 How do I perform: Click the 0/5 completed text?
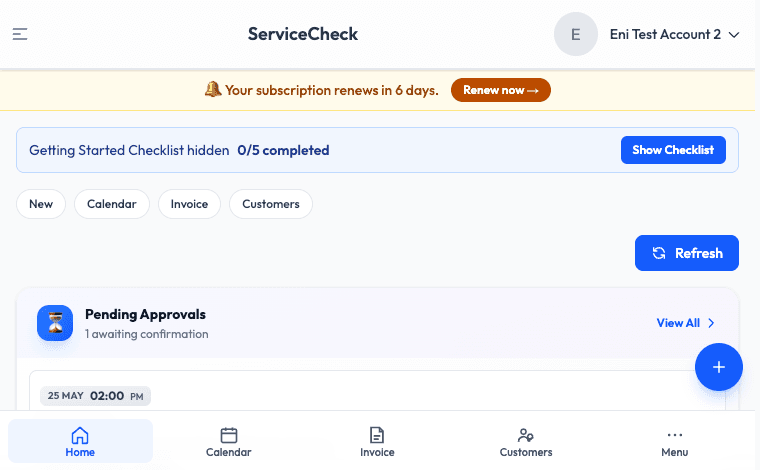(283, 150)
